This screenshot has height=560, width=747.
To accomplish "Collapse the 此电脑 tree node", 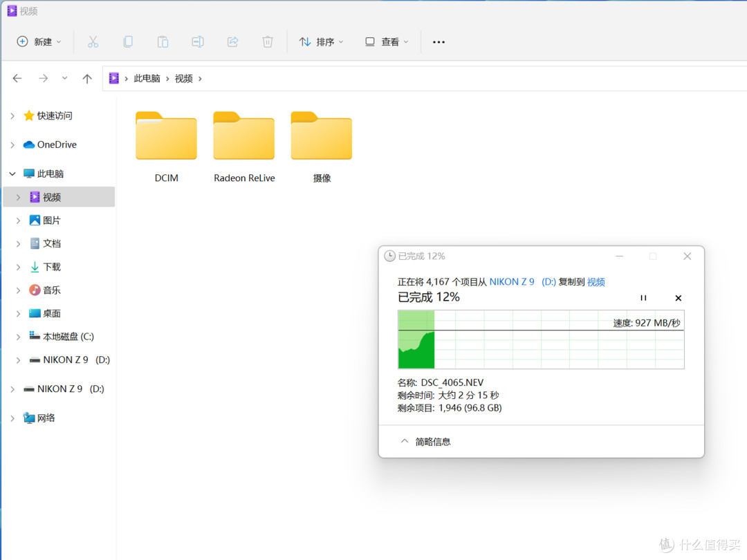I will (x=12, y=174).
